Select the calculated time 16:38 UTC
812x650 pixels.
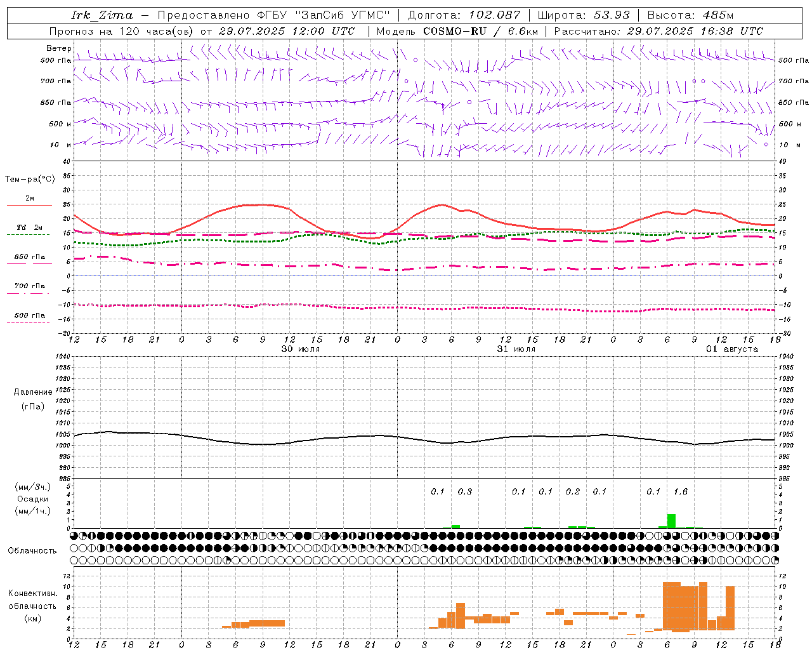coord(723,31)
